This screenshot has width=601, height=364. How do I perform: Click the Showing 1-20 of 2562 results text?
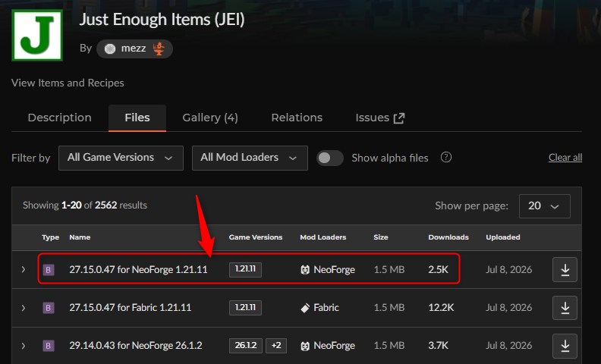pos(85,206)
